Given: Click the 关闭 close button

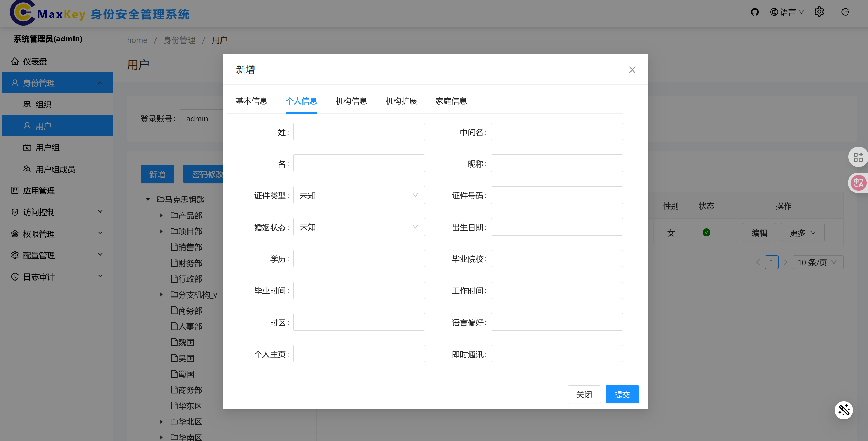Looking at the screenshot, I should pos(584,394).
